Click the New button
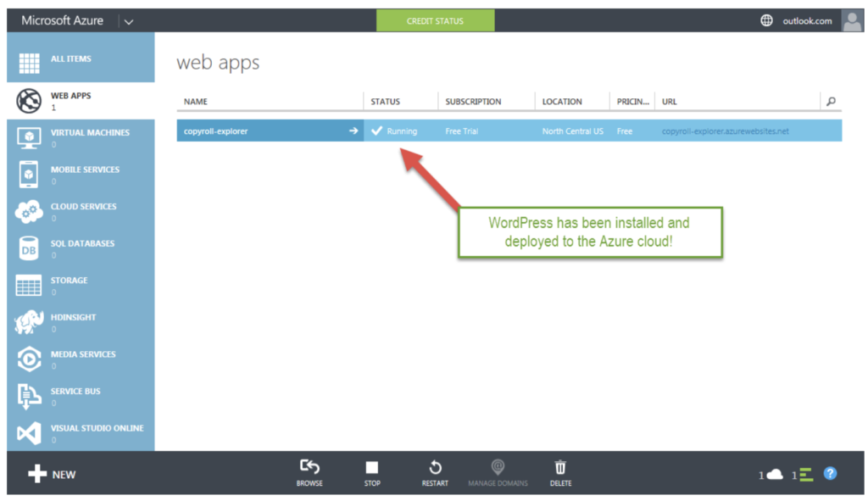 (x=52, y=475)
